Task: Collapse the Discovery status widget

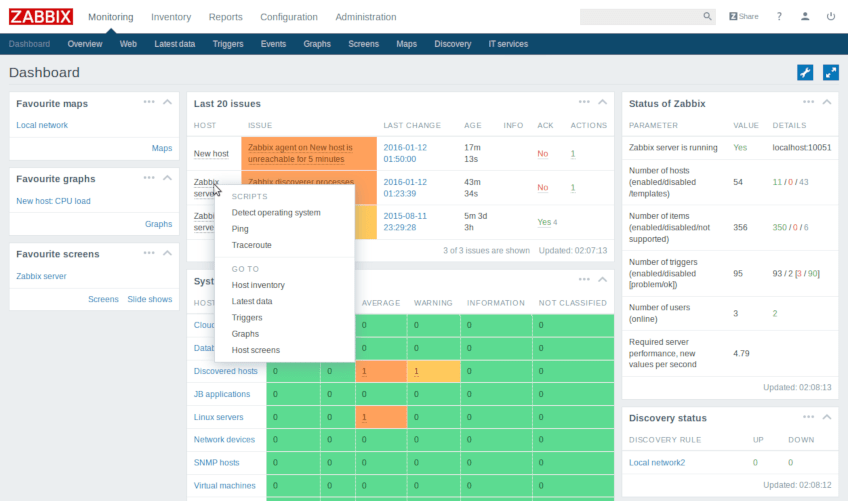Action: tap(827, 417)
